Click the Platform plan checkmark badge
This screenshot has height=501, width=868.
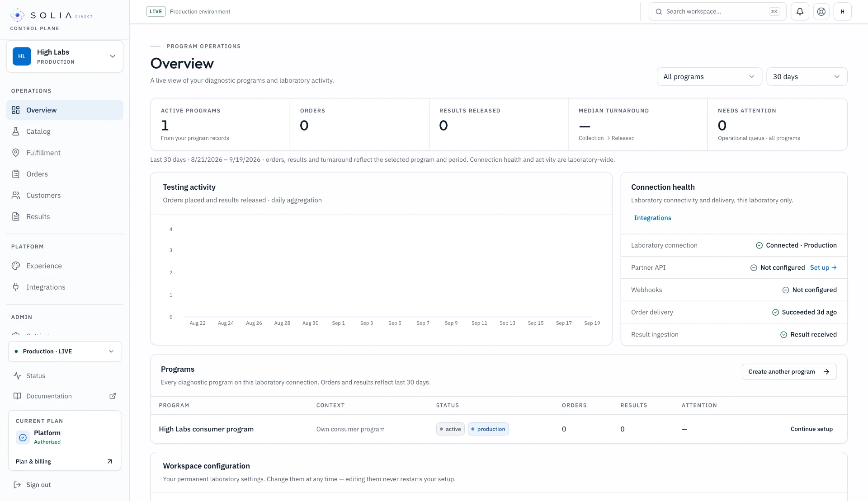pos(23,437)
